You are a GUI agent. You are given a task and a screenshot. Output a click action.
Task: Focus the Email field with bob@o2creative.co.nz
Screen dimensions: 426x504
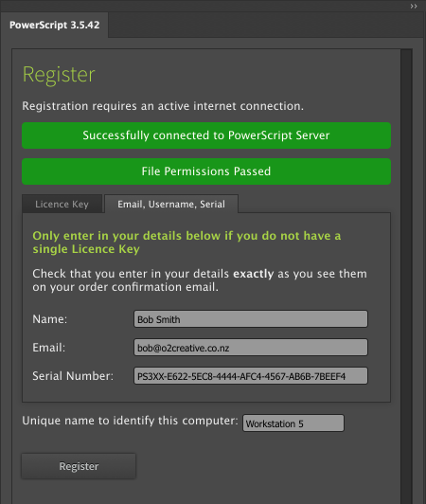click(x=251, y=347)
